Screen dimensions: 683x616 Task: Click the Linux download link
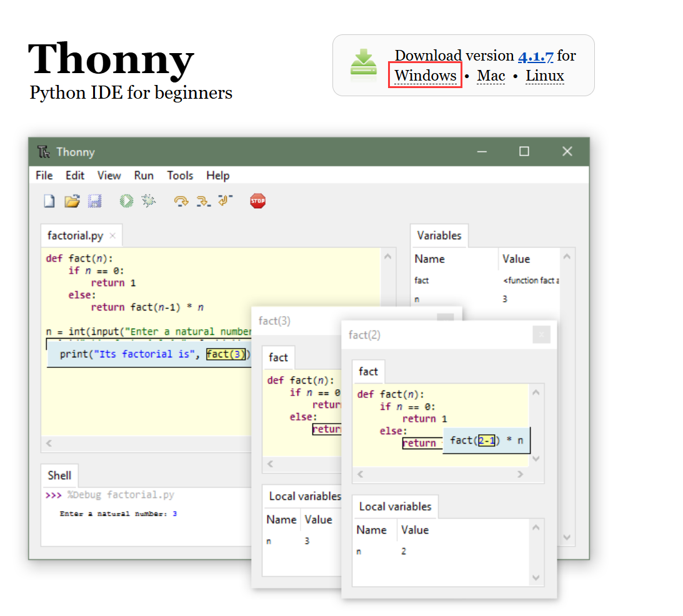coord(544,76)
